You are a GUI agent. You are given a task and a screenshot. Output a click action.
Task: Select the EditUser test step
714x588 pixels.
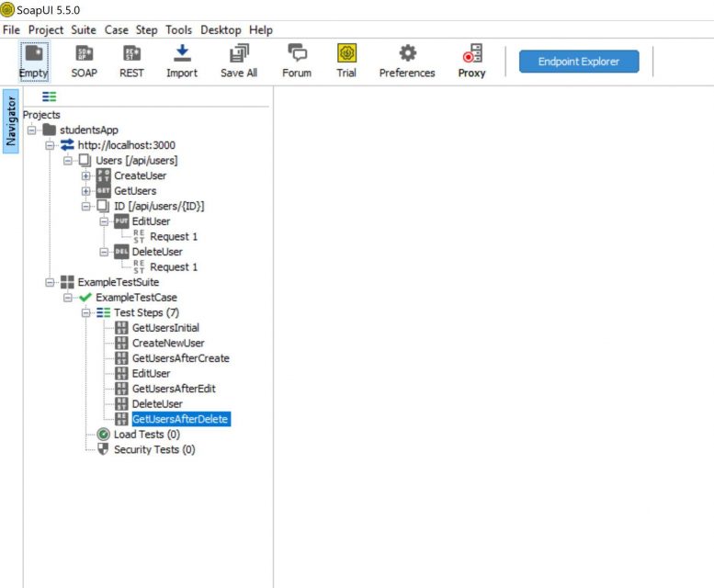click(152, 374)
